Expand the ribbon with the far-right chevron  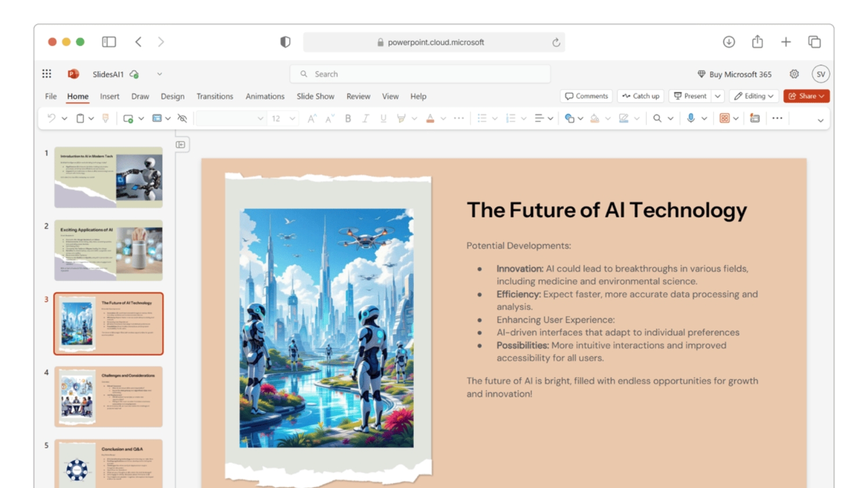pyautogui.click(x=820, y=120)
